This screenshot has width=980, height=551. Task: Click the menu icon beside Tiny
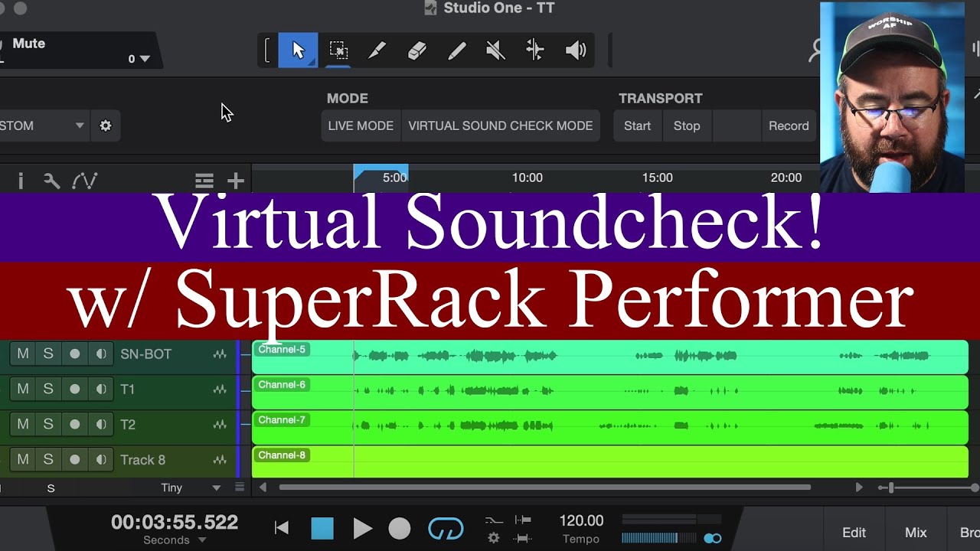pyautogui.click(x=240, y=487)
